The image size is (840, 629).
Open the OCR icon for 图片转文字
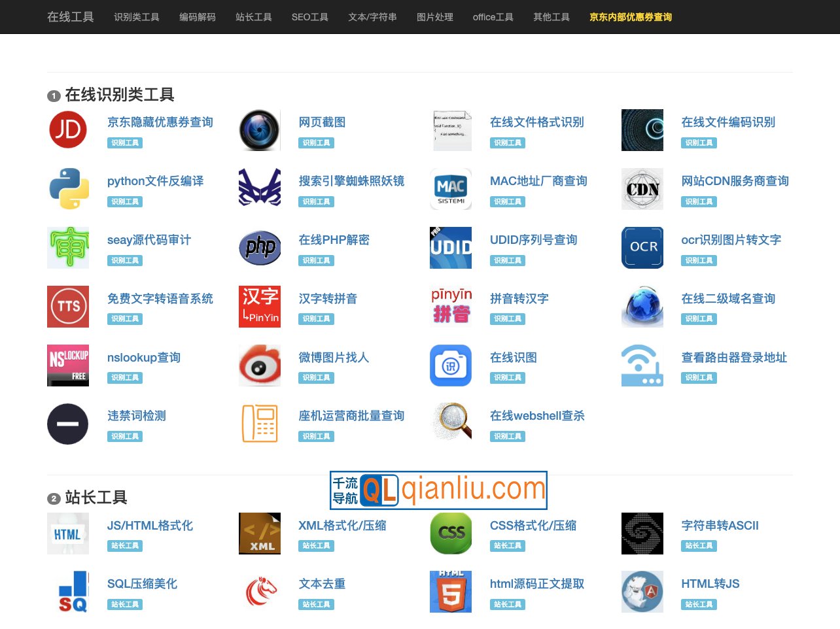tap(642, 247)
